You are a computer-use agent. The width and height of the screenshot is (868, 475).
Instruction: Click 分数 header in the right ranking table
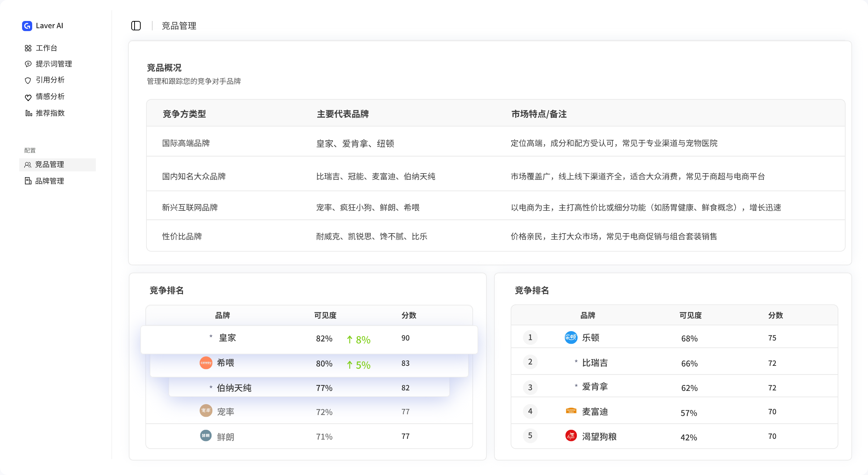tap(775, 315)
